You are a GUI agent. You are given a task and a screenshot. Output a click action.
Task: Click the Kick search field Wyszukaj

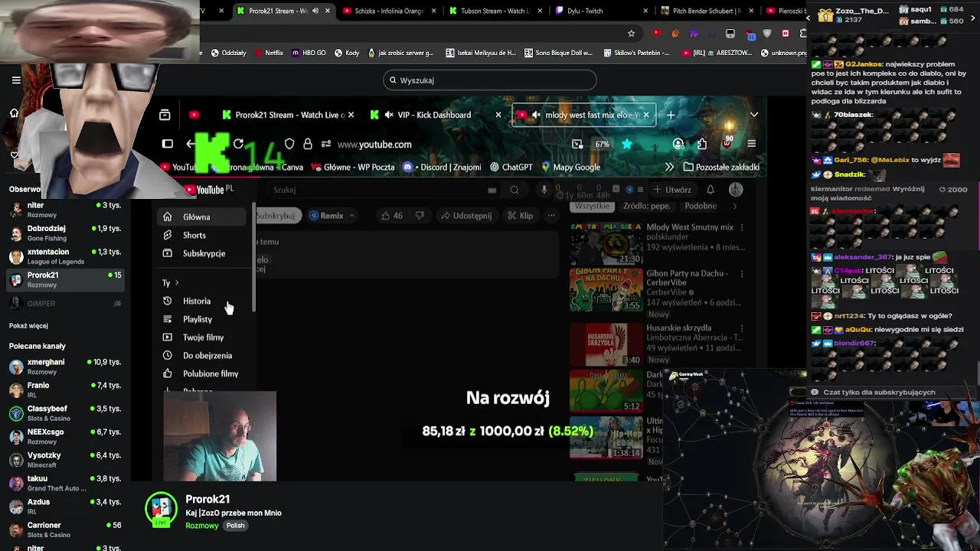pyautogui.click(x=490, y=80)
